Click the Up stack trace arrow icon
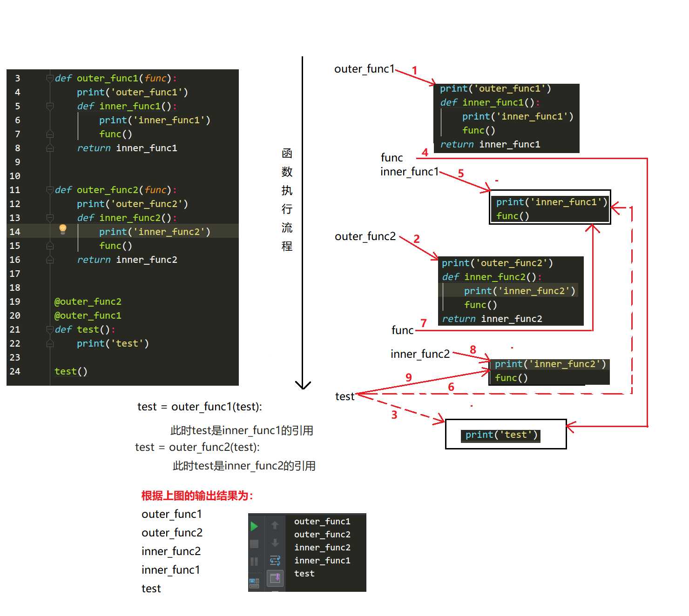Screen dimensions: 689x616 pyautogui.click(x=275, y=525)
